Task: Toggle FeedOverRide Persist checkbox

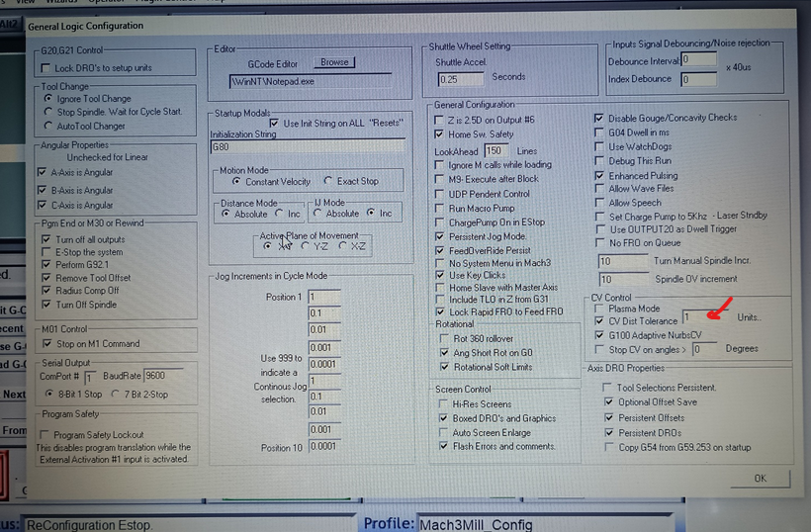Action: [440, 250]
